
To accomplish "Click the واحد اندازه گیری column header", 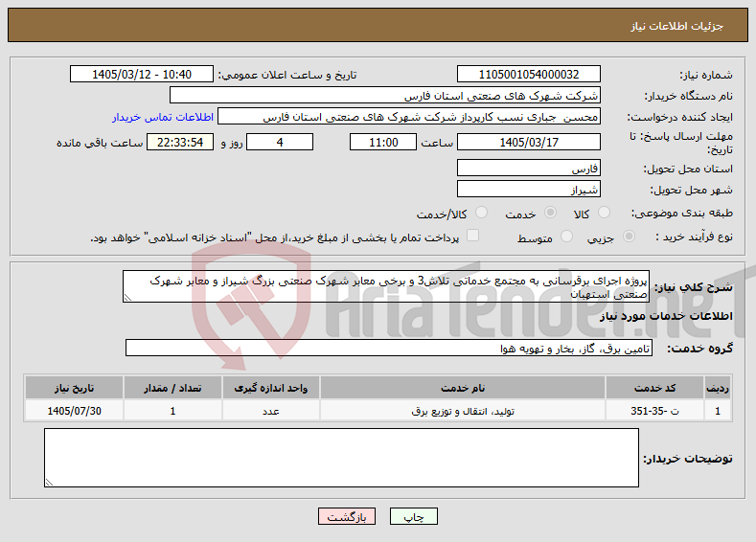I will (x=270, y=388).
